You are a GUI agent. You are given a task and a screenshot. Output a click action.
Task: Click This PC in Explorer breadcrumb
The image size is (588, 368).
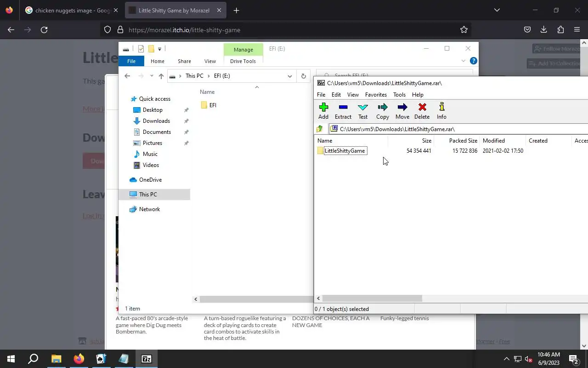(194, 76)
